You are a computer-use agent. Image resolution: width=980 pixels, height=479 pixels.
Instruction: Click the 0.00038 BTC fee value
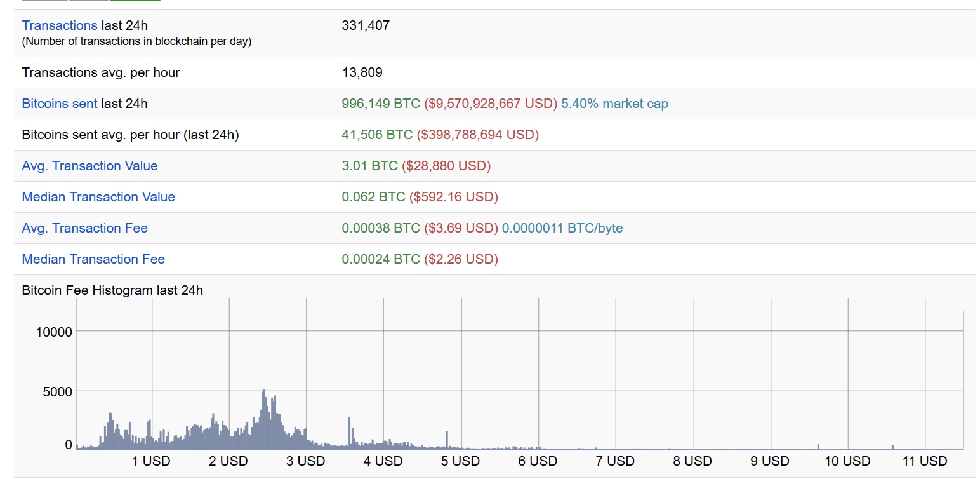[381, 228]
